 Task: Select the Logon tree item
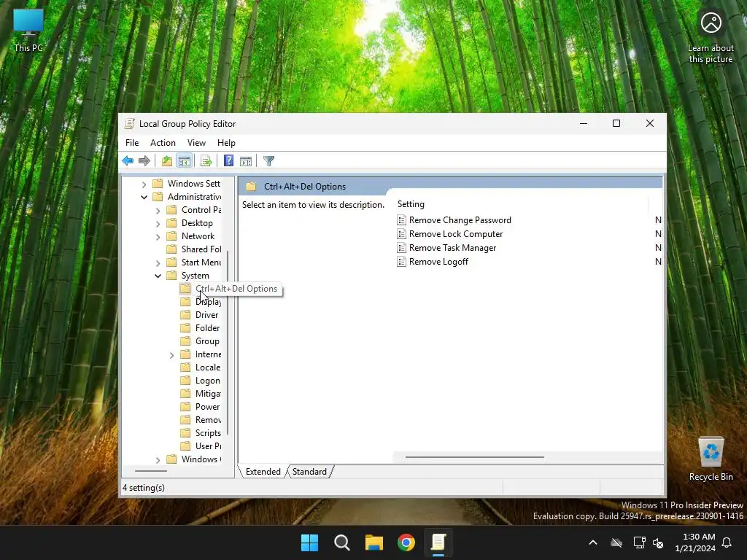(x=208, y=381)
